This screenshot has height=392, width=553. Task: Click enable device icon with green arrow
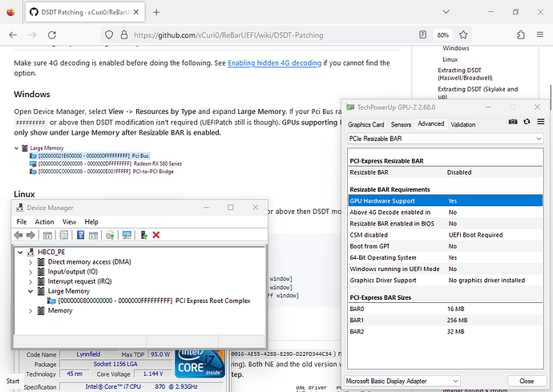(x=144, y=235)
